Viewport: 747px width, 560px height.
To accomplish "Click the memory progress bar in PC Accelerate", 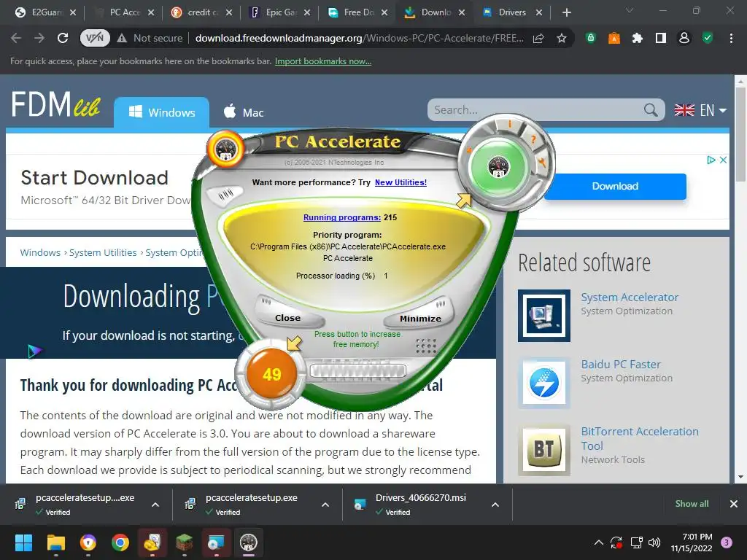I will coord(357,371).
